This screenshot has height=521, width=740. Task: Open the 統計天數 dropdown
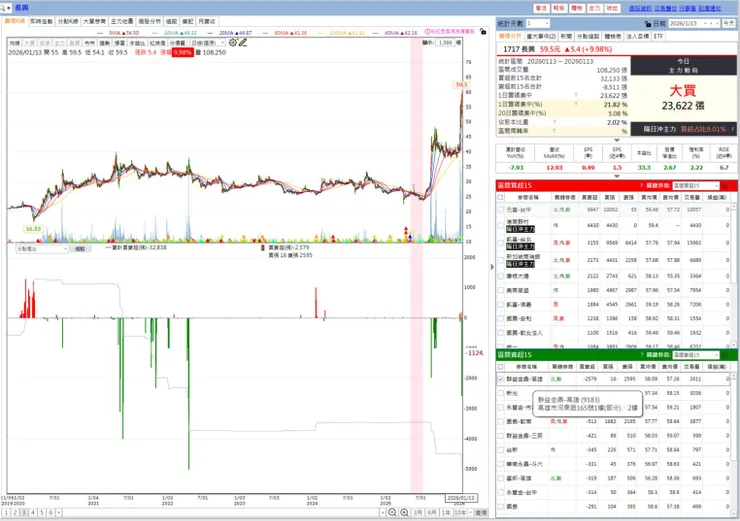pos(538,23)
